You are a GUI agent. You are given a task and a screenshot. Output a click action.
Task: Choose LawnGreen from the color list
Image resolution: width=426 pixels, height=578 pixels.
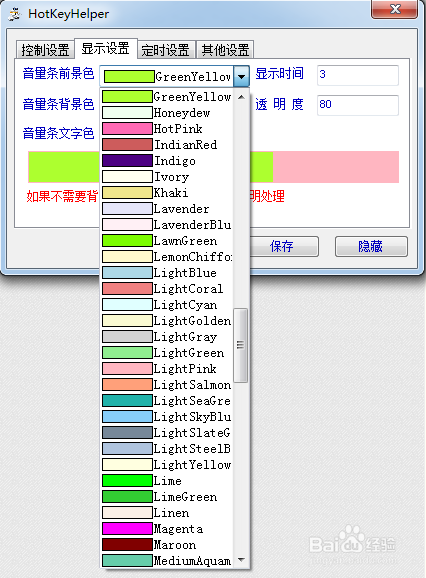167,241
